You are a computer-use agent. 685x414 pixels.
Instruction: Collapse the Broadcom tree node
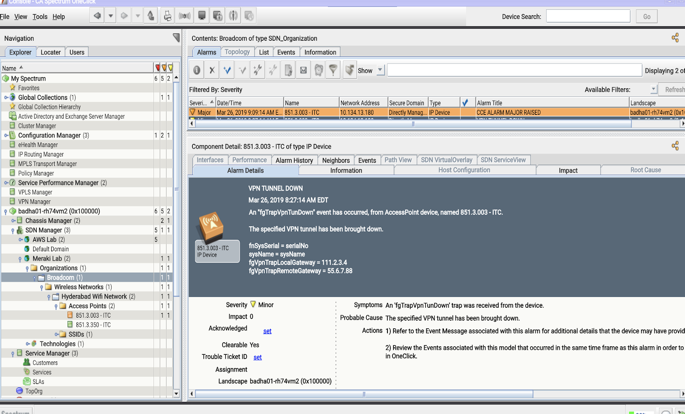click(x=35, y=278)
